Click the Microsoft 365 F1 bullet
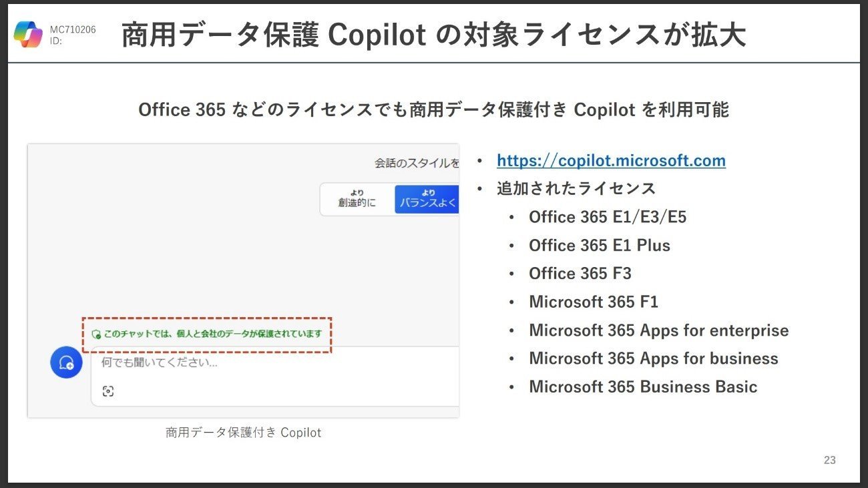 594,302
